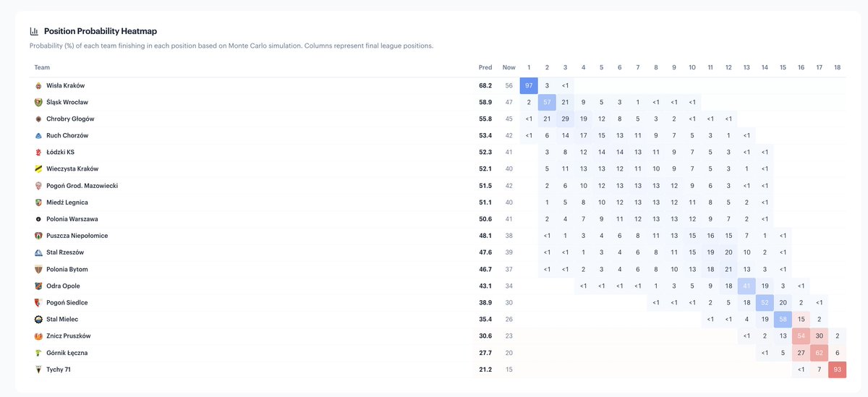Click the Stal Mielec team crest
The width and height of the screenshot is (868, 397).
coord(38,319)
